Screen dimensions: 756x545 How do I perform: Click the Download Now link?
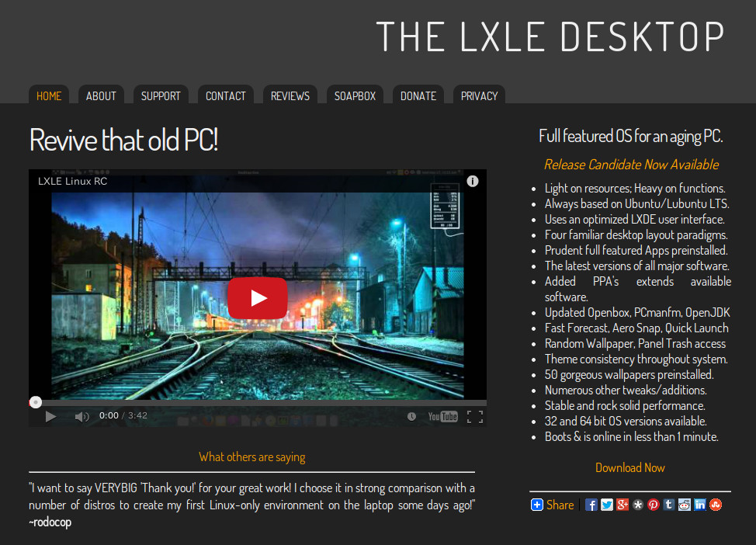pyautogui.click(x=630, y=467)
